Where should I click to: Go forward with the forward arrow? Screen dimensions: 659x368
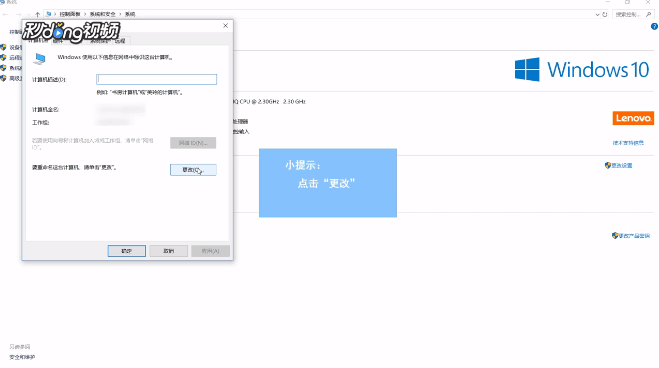point(18,14)
